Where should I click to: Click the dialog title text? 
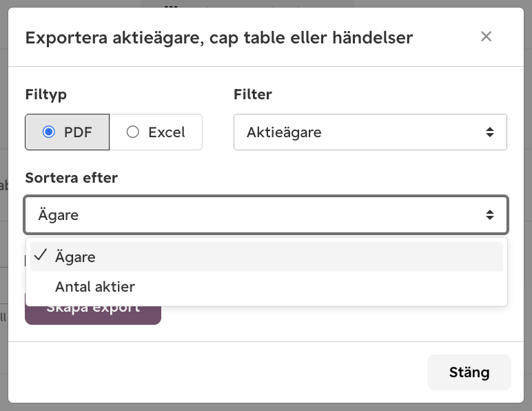point(219,38)
